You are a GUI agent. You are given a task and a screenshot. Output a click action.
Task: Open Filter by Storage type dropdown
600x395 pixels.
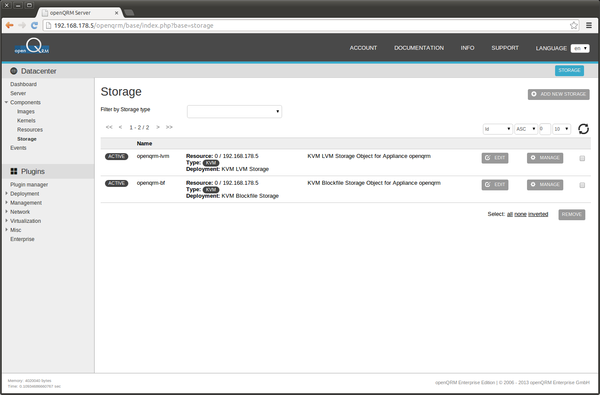(x=234, y=111)
